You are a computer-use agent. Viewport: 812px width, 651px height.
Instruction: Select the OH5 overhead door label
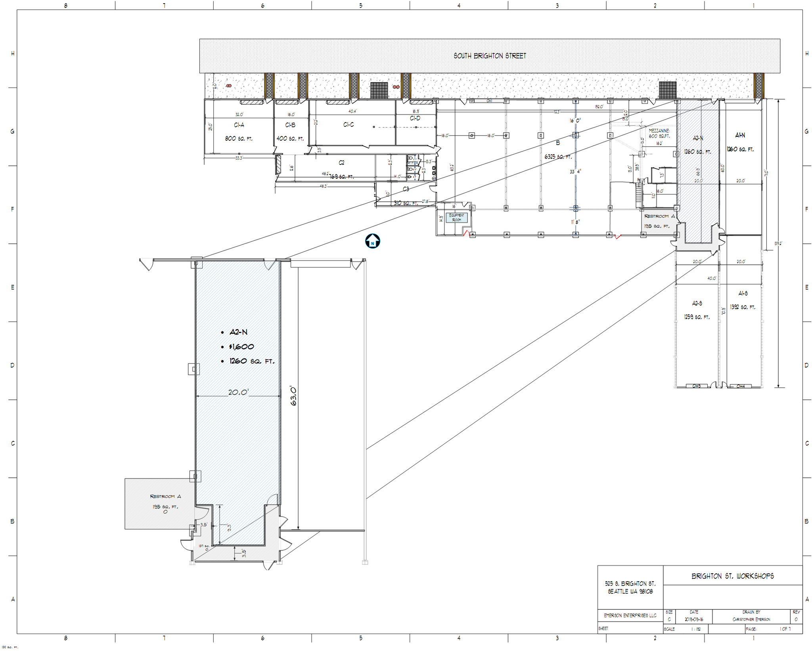(697, 386)
